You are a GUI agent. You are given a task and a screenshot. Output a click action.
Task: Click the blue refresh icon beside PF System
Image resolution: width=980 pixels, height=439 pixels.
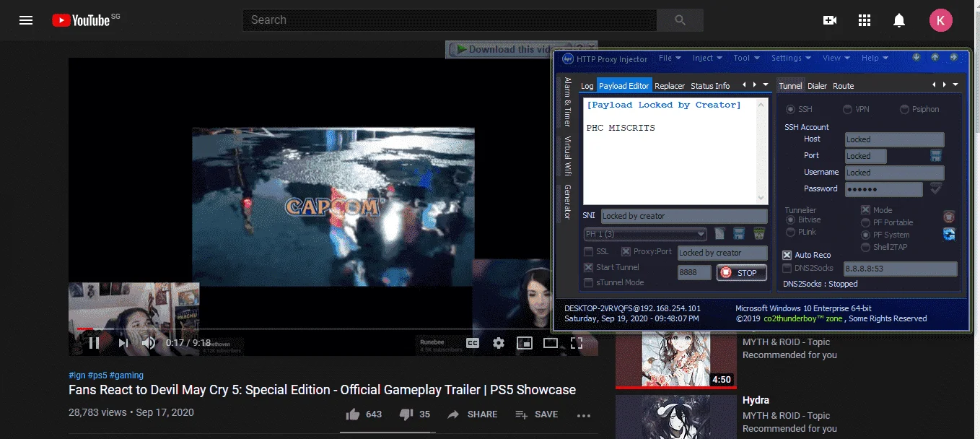pyautogui.click(x=949, y=234)
